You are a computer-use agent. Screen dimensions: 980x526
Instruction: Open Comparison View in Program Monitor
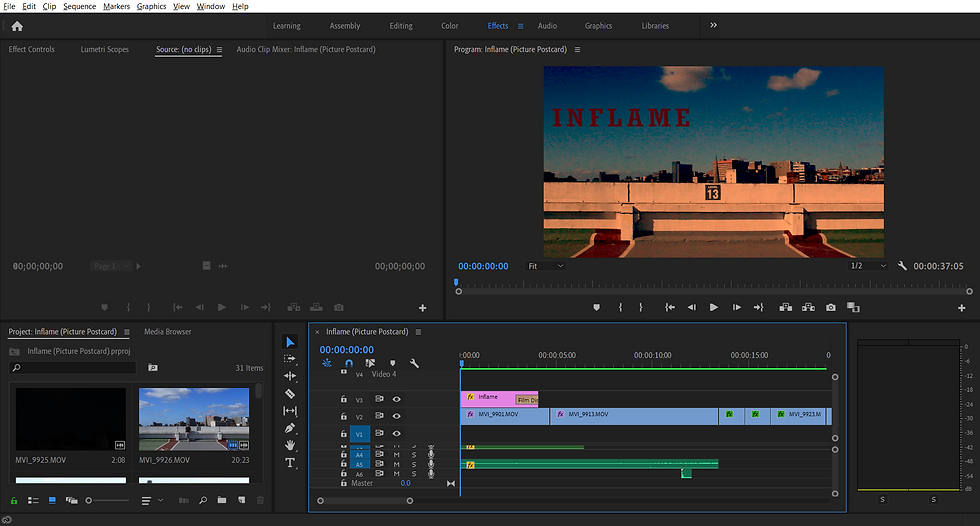pyautogui.click(x=853, y=307)
